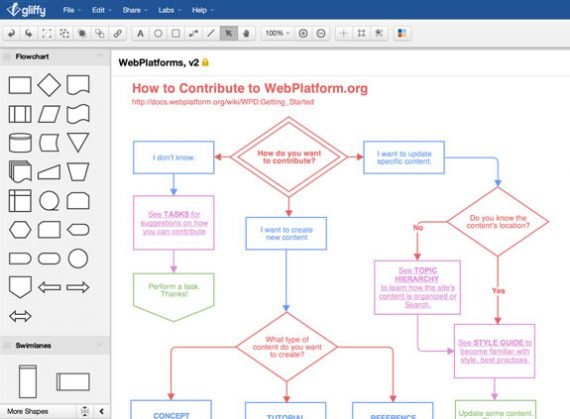Screen dimensions: 570x419
Task: Click the copy/duplicate shapes icon
Action: [x=100, y=33]
